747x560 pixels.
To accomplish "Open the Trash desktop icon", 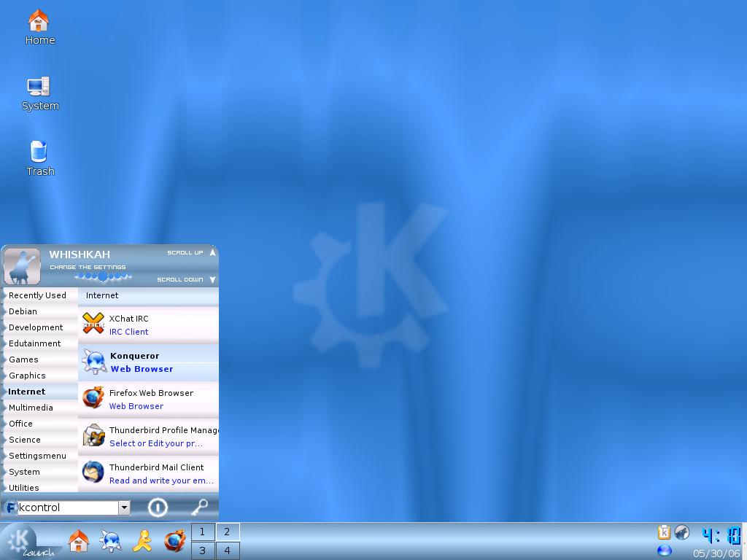I will tap(39, 158).
